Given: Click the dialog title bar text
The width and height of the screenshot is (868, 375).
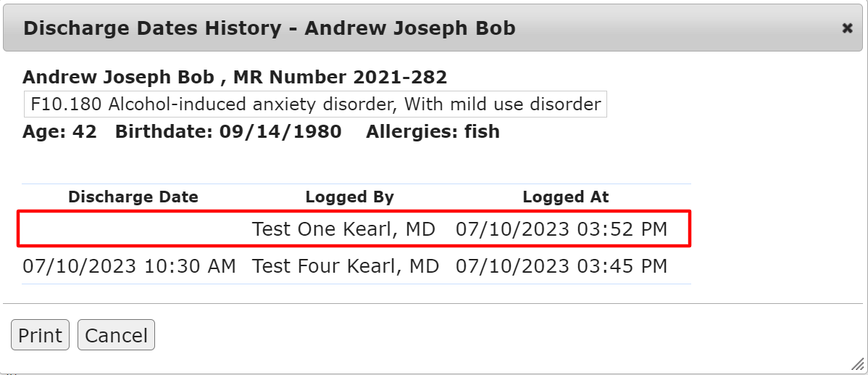Looking at the screenshot, I should [x=270, y=28].
